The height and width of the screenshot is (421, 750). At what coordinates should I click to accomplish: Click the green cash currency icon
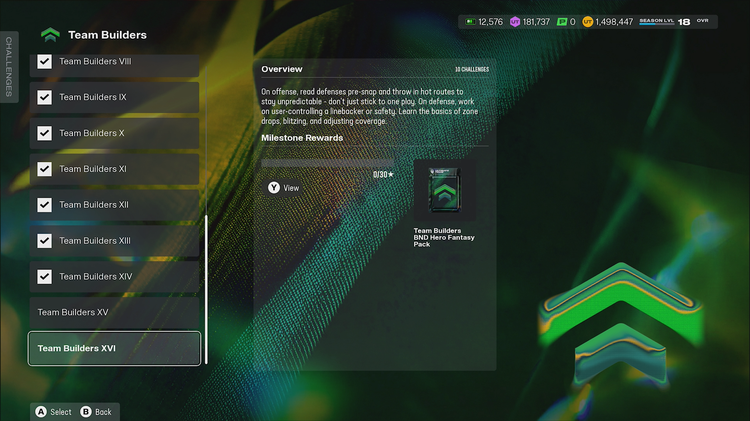[470, 21]
